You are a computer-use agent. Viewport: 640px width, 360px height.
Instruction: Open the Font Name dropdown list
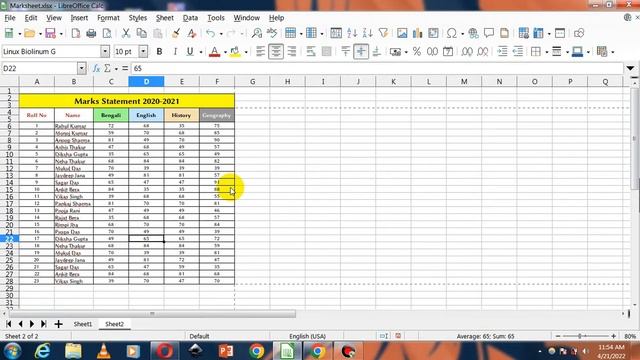coord(105,51)
